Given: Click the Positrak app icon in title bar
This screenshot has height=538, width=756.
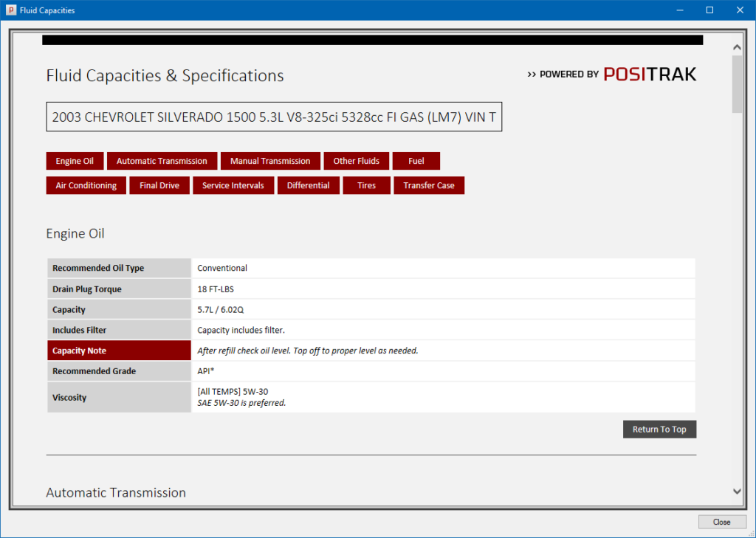Looking at the screenshot, I should [10, 10].
